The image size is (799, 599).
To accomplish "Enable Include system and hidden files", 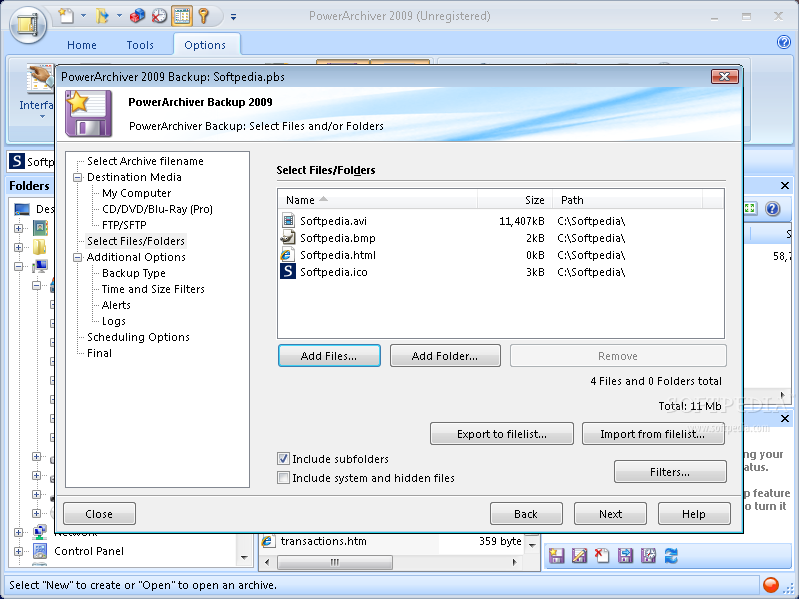I will [x=283, y=478].
